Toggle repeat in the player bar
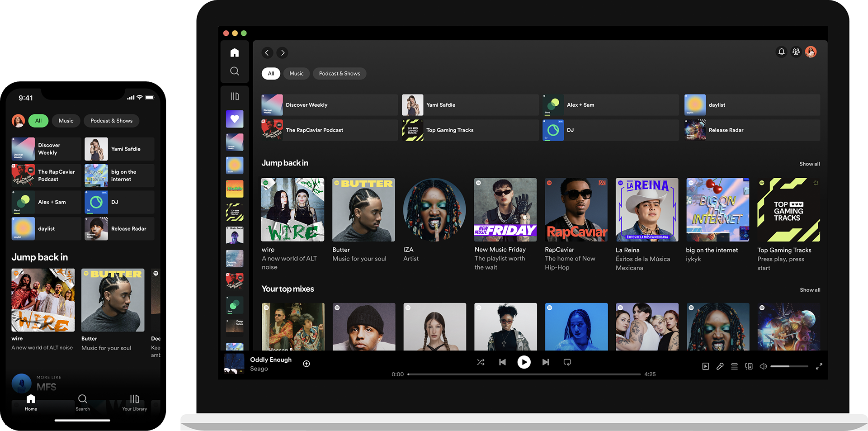This screenshot has height=431, width=868. pyautogui.click(x=567, y=362)
